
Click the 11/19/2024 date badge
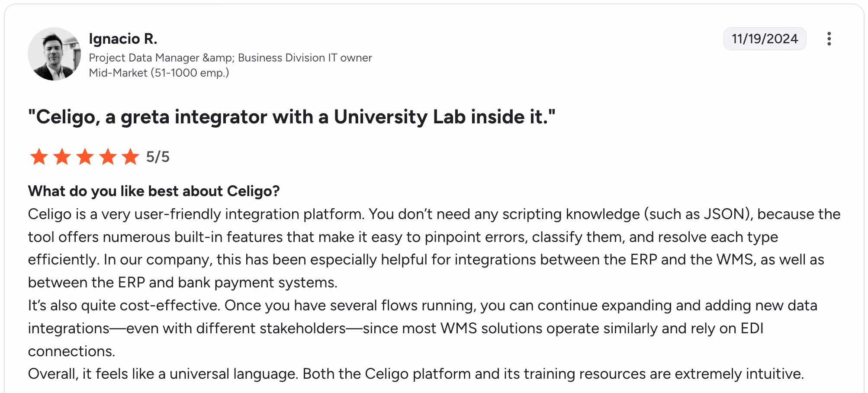(765, 39)
